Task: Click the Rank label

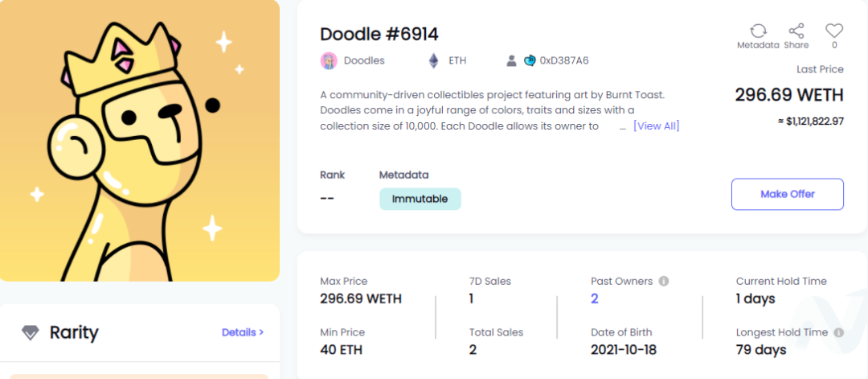Action: coord(332,175)
